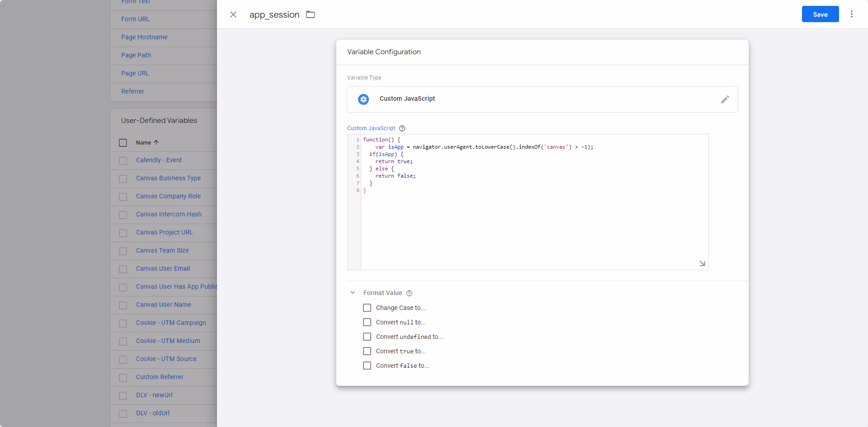Open the Cookie - UTM Medium variable
This screenshot has width=868, height=427.
click(168, 341)
